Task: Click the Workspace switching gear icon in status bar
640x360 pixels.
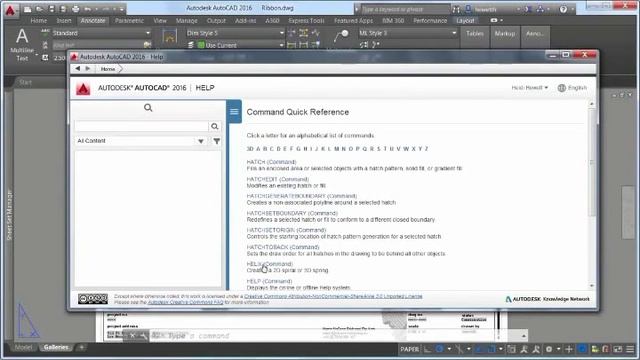Action: (x=549, y=349)
